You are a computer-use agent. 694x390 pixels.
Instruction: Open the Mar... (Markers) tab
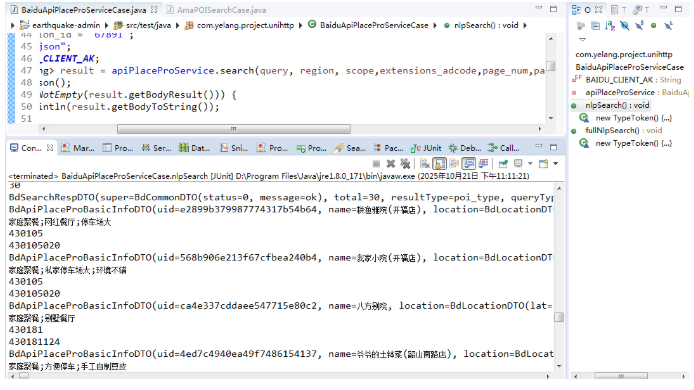pos(78,148)
